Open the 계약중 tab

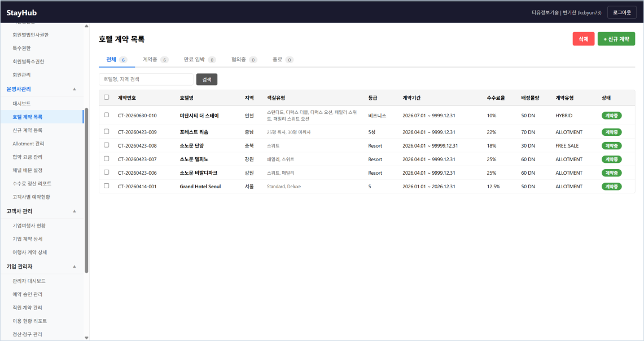click(155, 60)
